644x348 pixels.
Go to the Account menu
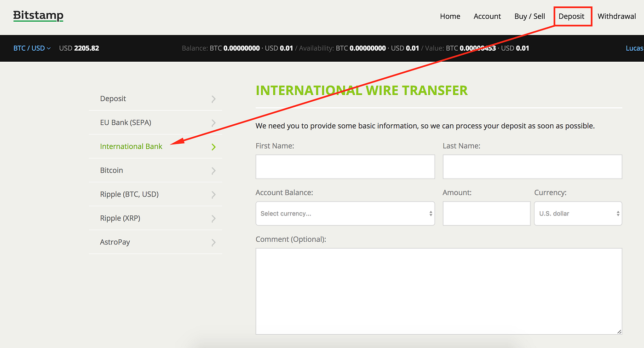click(x=487, y=16)
